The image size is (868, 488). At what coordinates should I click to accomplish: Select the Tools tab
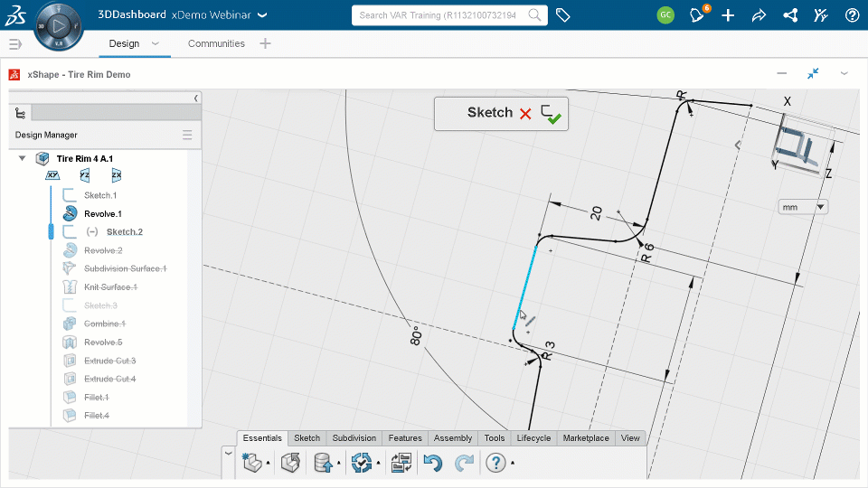click(495, 438)
